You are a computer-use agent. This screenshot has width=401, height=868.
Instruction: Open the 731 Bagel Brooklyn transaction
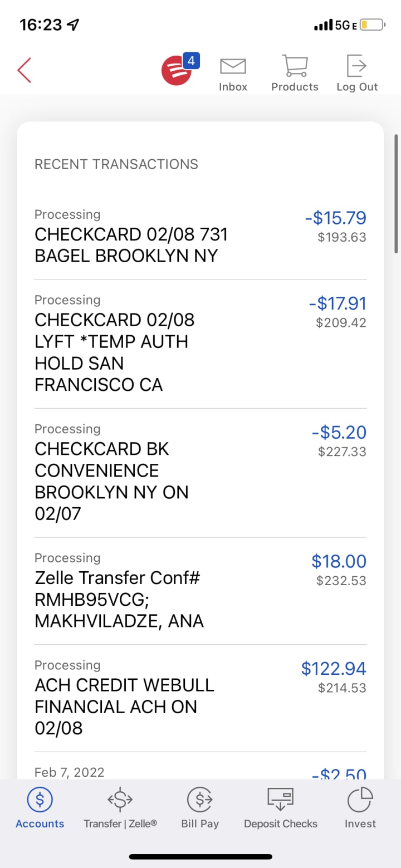(131, 245)
